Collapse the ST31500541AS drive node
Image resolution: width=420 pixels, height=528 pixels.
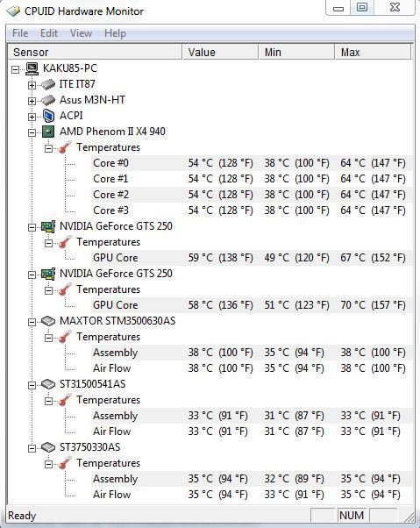[32, 385]
